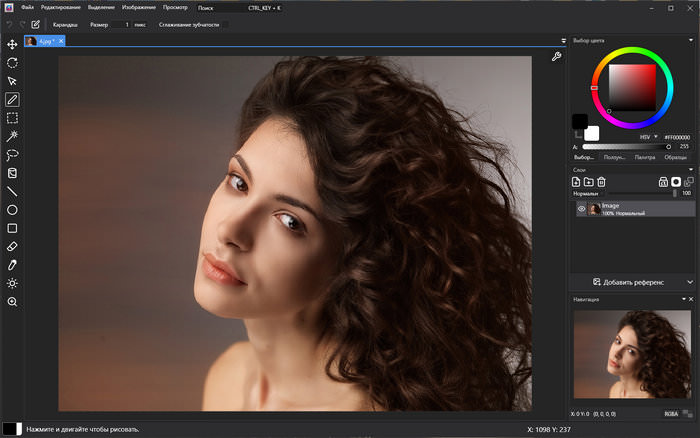700x438 pixels.
Task: Delete the selected layer with the trash icon
Action: point(601,182)
